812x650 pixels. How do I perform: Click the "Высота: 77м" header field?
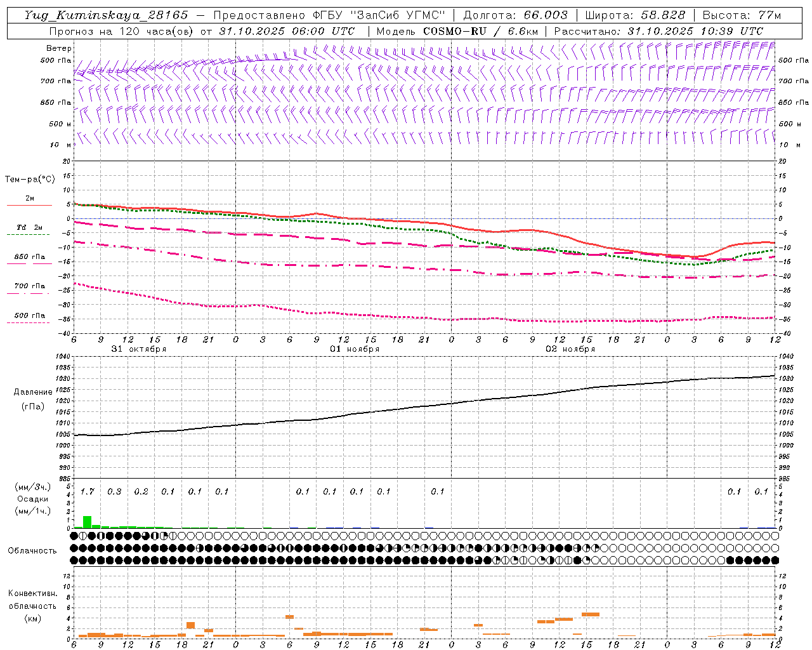click(x=742, y=15)
